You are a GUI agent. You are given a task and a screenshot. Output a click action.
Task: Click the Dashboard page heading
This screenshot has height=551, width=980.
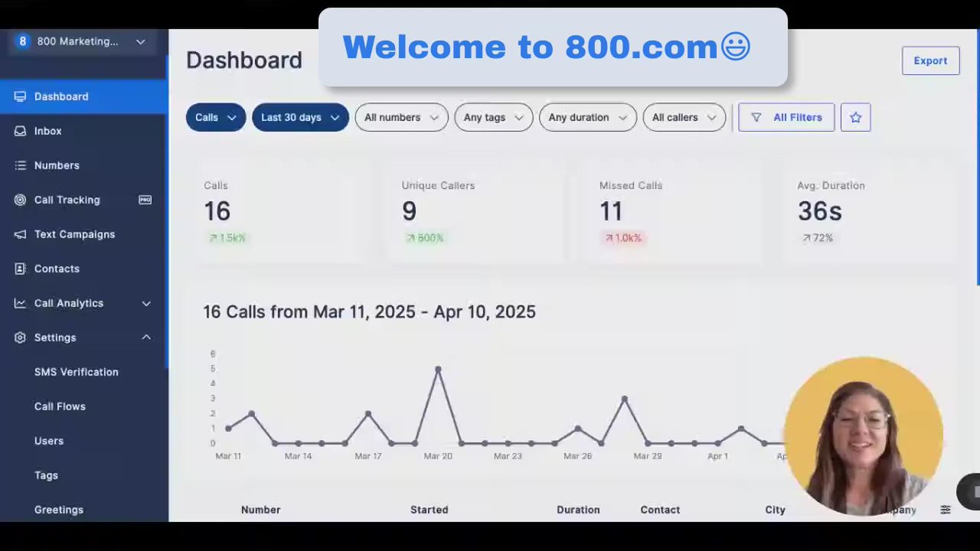point(244,60)
